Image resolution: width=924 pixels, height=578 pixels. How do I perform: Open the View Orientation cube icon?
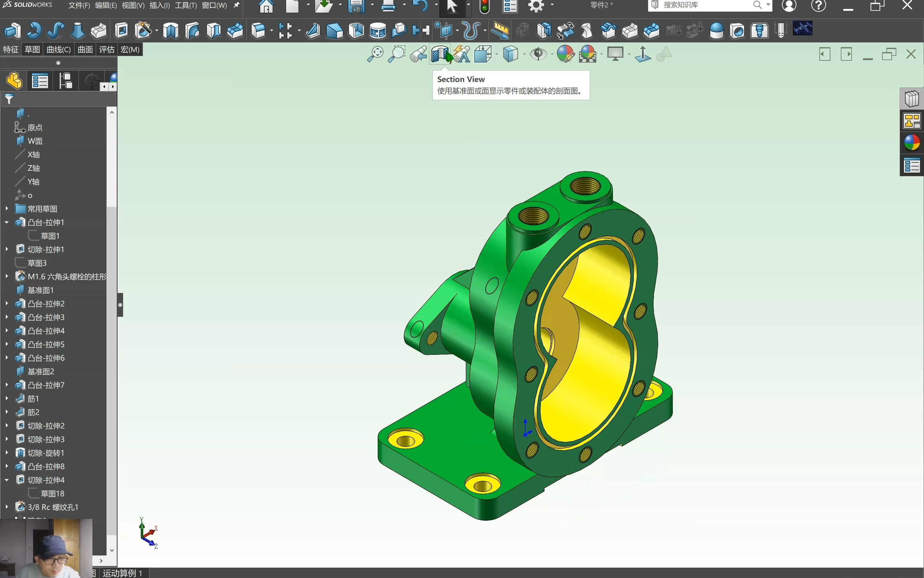[x=483, y=54]
